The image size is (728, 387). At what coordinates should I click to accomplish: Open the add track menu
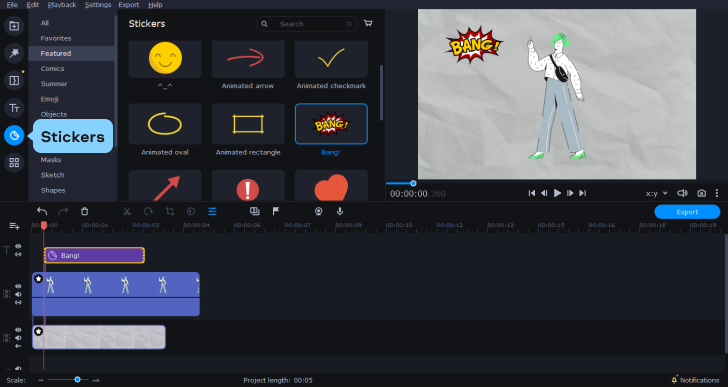(x=14, y=226)
